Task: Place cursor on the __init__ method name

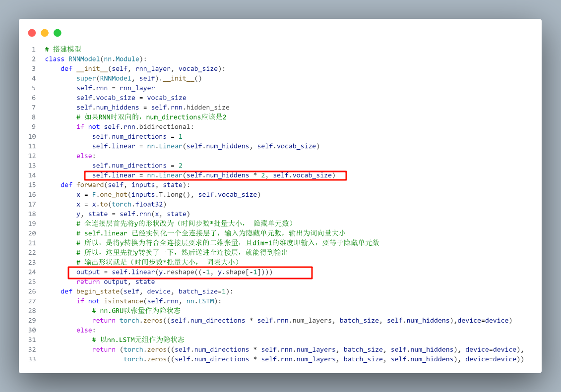Action: click(x=92, y=68)
